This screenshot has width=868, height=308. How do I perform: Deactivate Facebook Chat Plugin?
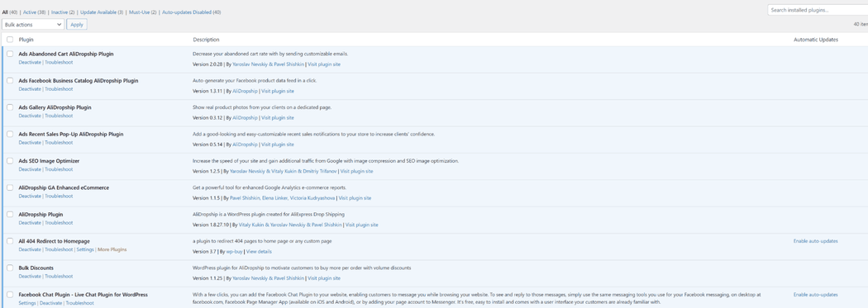[x=51, y=304]
